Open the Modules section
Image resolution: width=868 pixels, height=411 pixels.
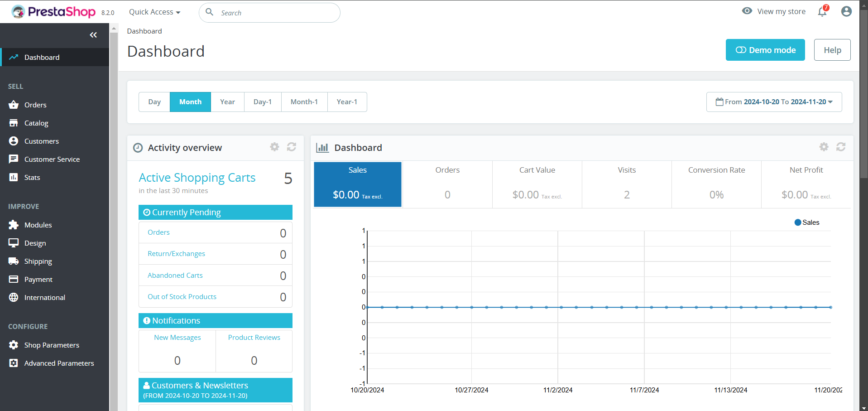click(38, 225)
